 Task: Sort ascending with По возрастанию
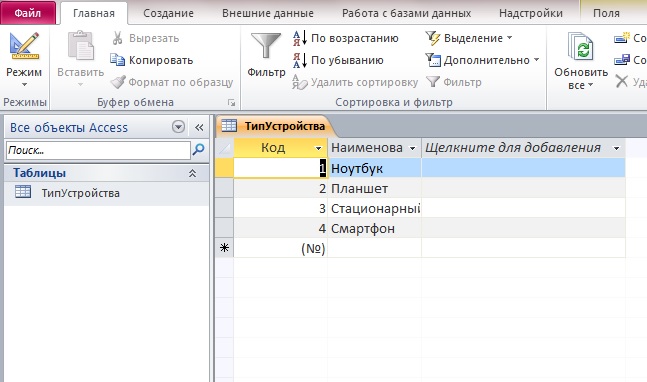pos(346,38)
